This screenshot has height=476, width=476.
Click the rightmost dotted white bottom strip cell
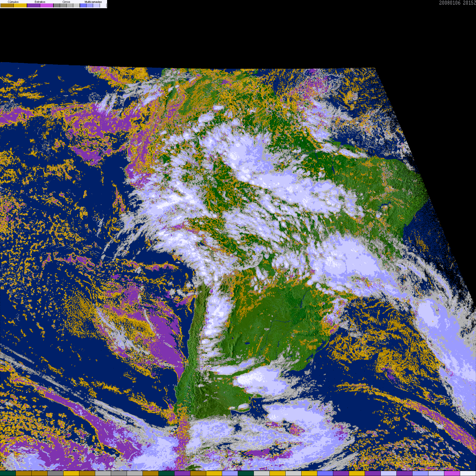[x=468, y=473]
